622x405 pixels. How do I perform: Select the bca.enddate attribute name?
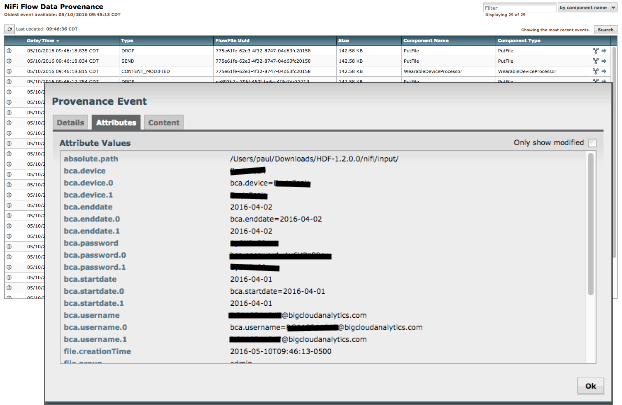pos(88,207)
